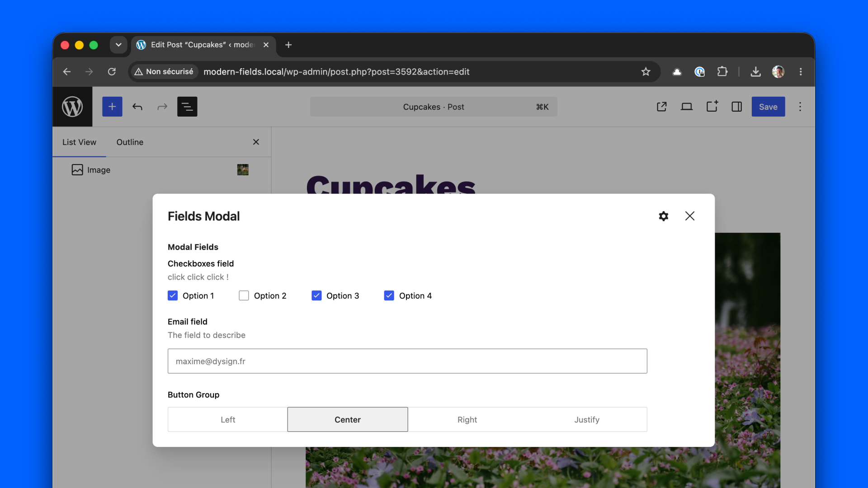Switch to the Outline tab
This screenshot has height=488, width=868.
click(130, 142)
